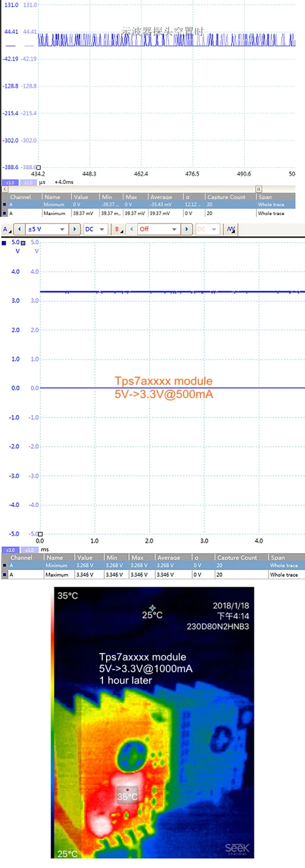The width and height of the screenshot is (305, 868).
Task: Open channel A options button in toolbar
Action: click(x=7, y=230)
